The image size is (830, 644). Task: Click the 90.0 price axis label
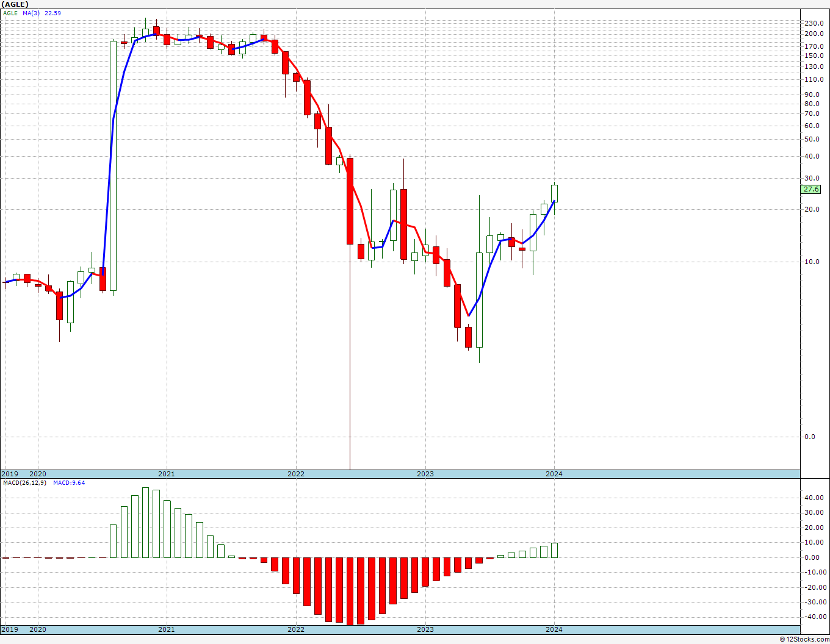(x=812, y=95)
